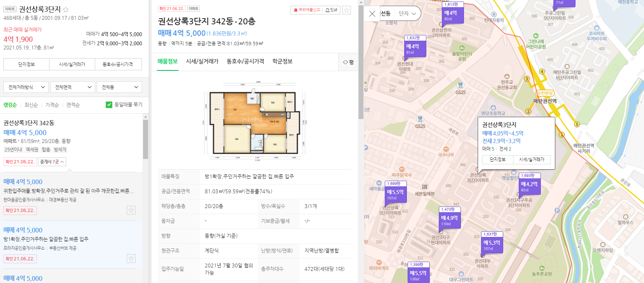The image size is (644, 283).
Task: Toggle the 동일매물 묶기 checkbox
Action: (x=109, y=105)
